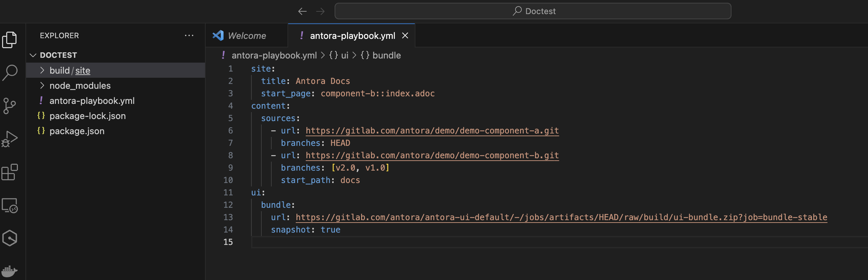Click 'component-b::index.adoc' value on line 3
Screen dimensions: 868x280
378,93
